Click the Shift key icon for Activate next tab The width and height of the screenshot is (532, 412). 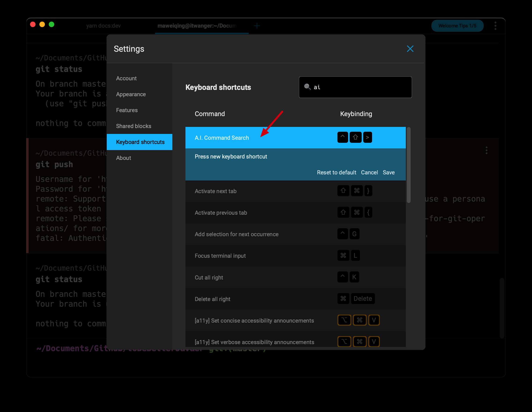343,191
